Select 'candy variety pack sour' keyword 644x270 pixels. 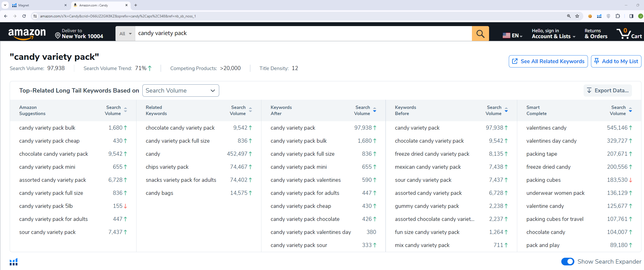tap(299, 245)
